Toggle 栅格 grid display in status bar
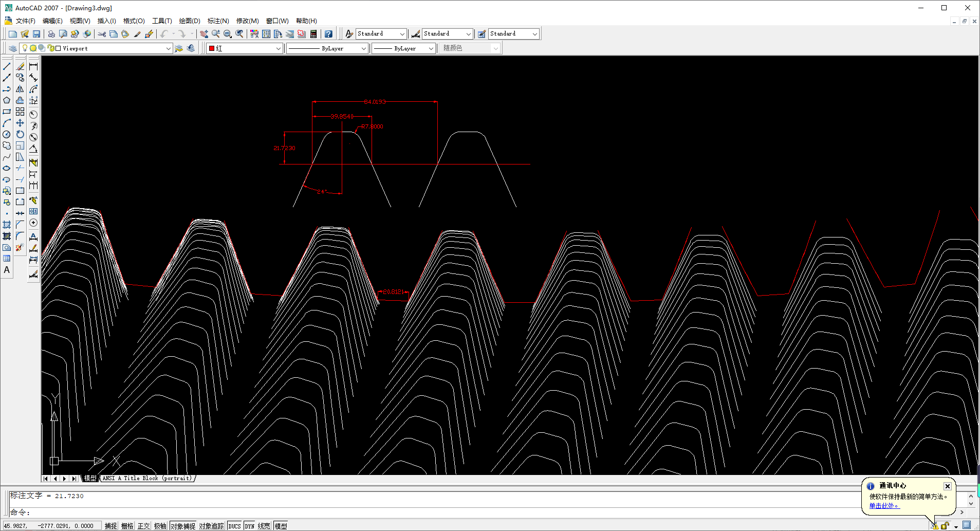This screenshot has height=531, width=980. pos(127,526)
